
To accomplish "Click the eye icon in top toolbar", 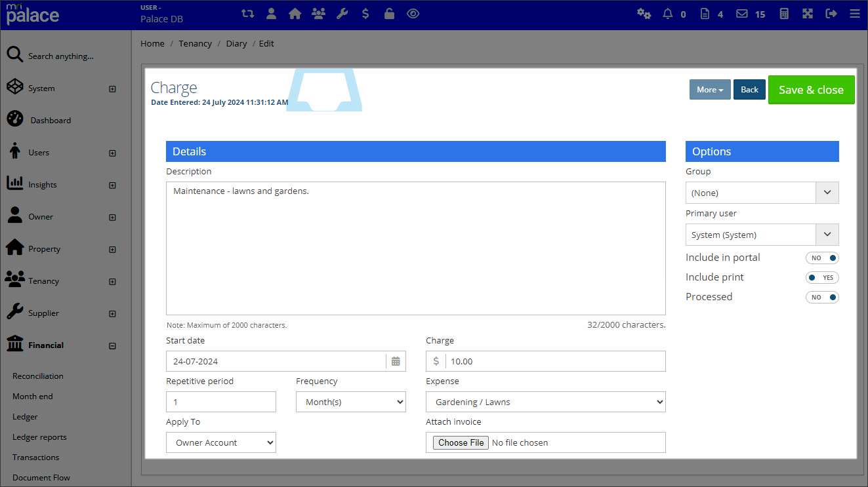I will pos(413,13).
